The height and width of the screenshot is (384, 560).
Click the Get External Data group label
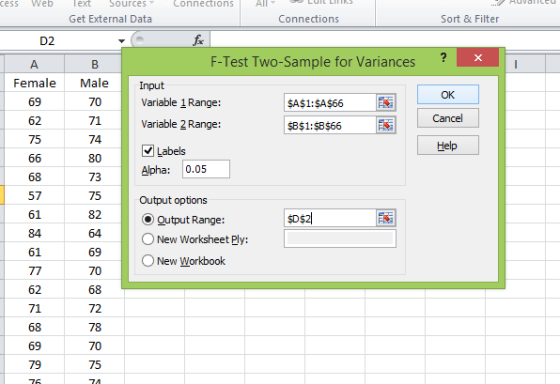(110, 19)
